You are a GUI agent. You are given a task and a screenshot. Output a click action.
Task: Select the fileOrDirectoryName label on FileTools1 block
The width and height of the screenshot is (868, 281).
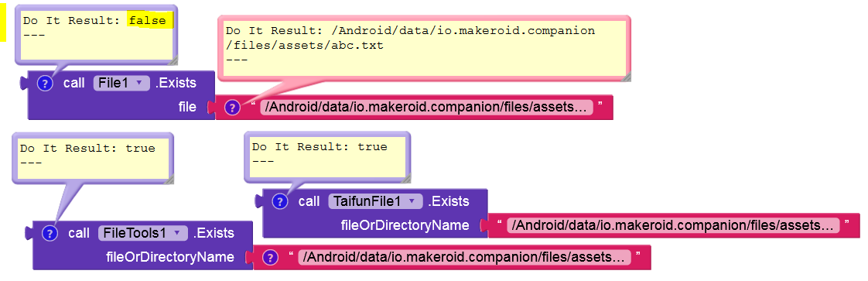tap(170, 257)
